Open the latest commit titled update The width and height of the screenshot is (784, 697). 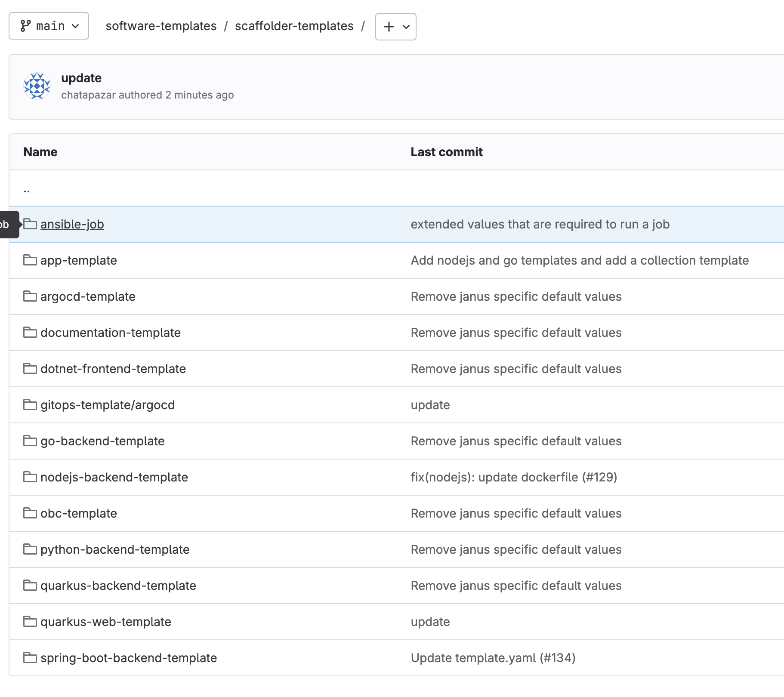tap(81, 78)
